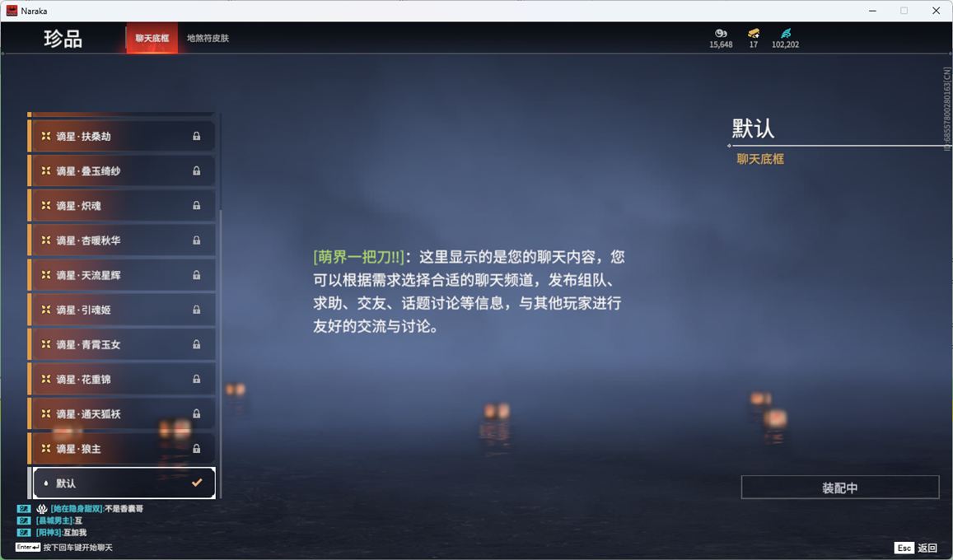
Task: Close the Naraka window
Action: click(x=936, y=11)
